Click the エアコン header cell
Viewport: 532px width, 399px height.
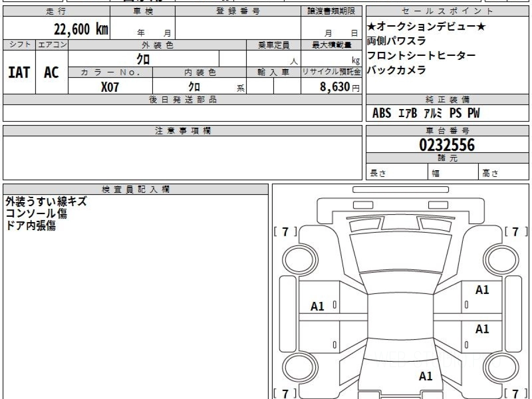tap(52, 45)
